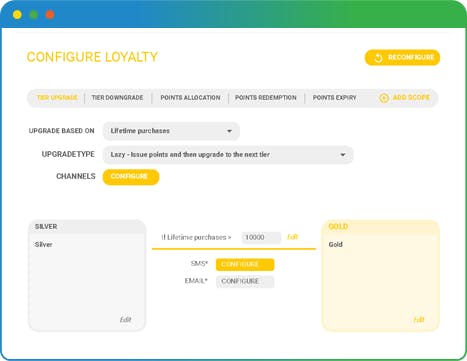Click the 'If Lifetime purchases >' condition text

point(196,237)
